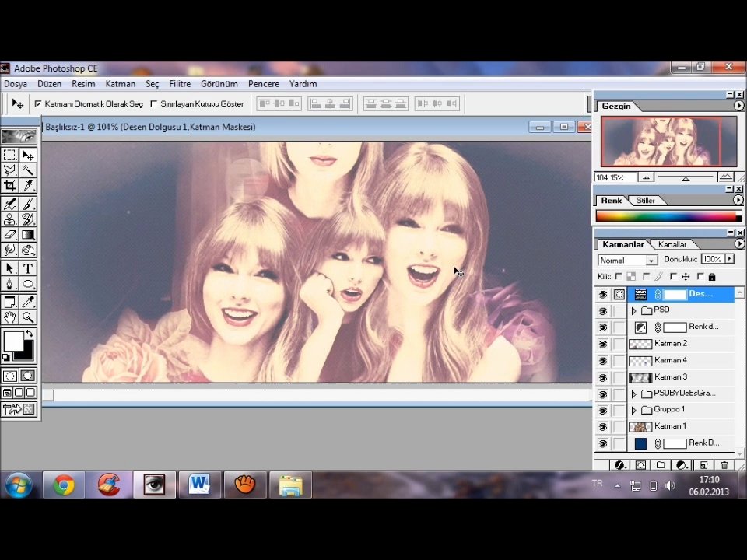Click the trash icon in Layers panel
Image resolution: width=747 pixels, height=560 pixels.
tap(724, 465)
